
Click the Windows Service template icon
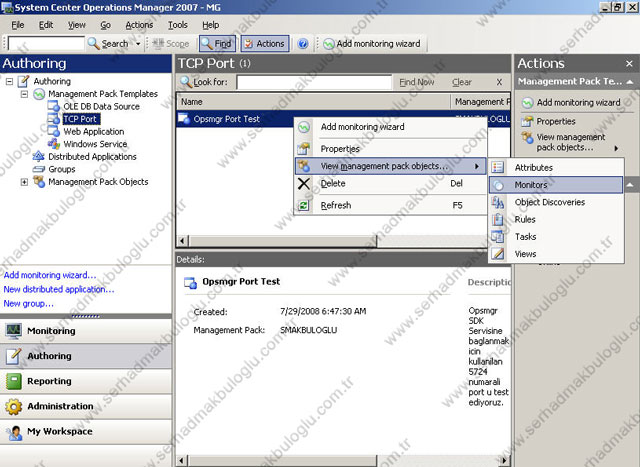[x=53, y=144]
